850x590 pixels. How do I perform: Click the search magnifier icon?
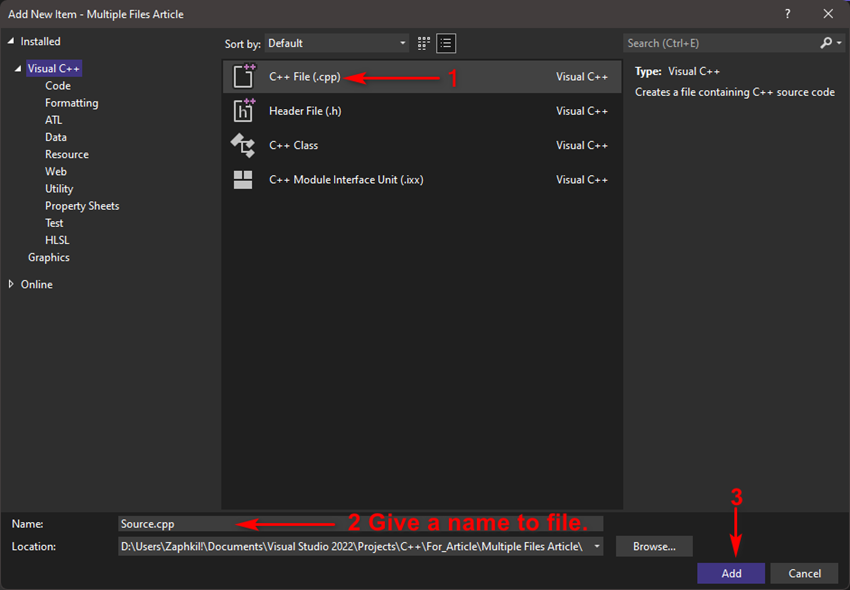coord(828,43)
